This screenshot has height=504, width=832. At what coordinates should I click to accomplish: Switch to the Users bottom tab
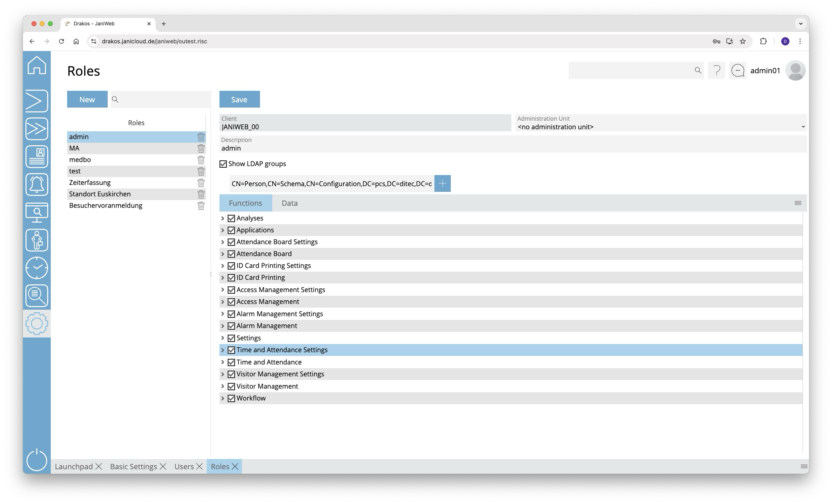[184, 467]
